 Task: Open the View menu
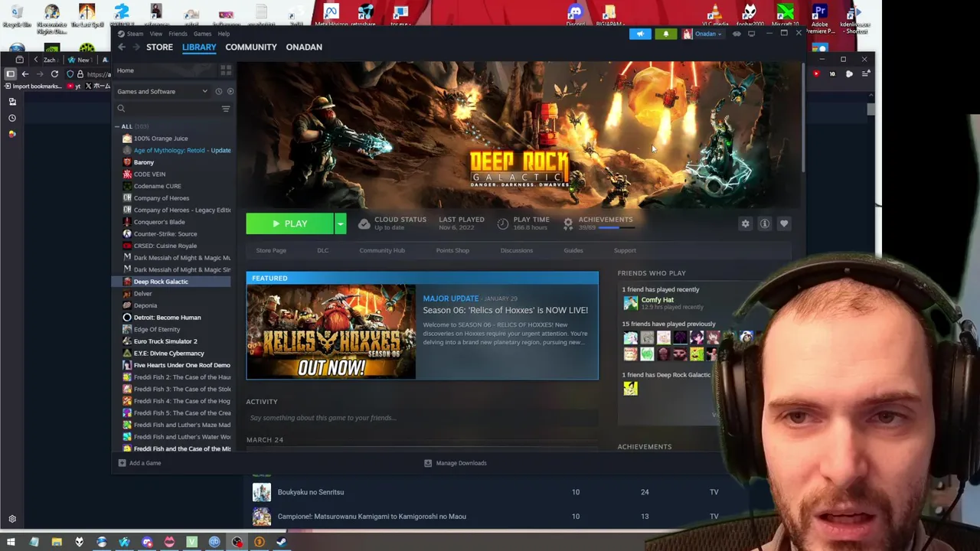point(156,34)
